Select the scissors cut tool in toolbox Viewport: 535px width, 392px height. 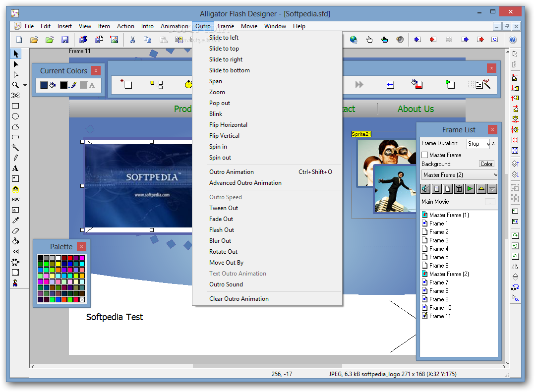[x=15, y=95]
